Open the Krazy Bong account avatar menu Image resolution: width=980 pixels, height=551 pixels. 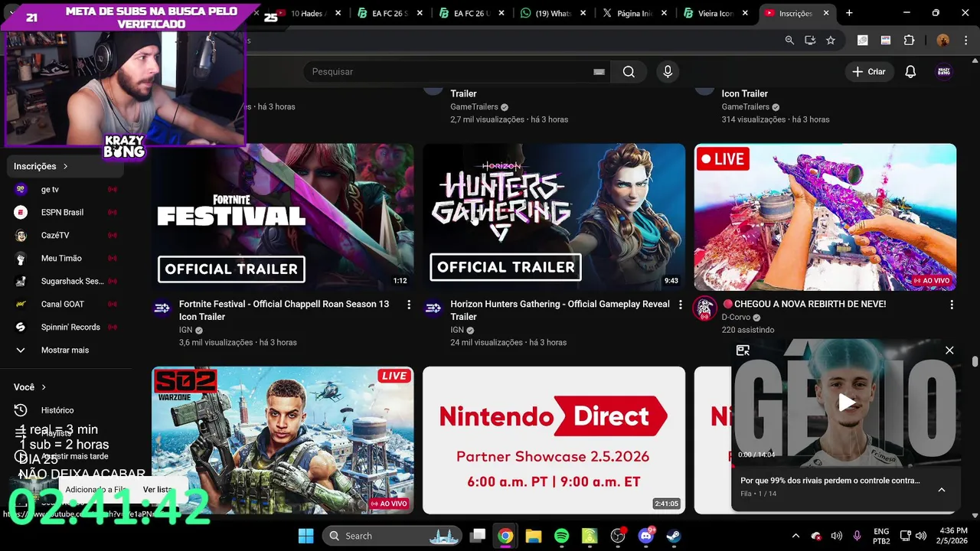[944, 71]
